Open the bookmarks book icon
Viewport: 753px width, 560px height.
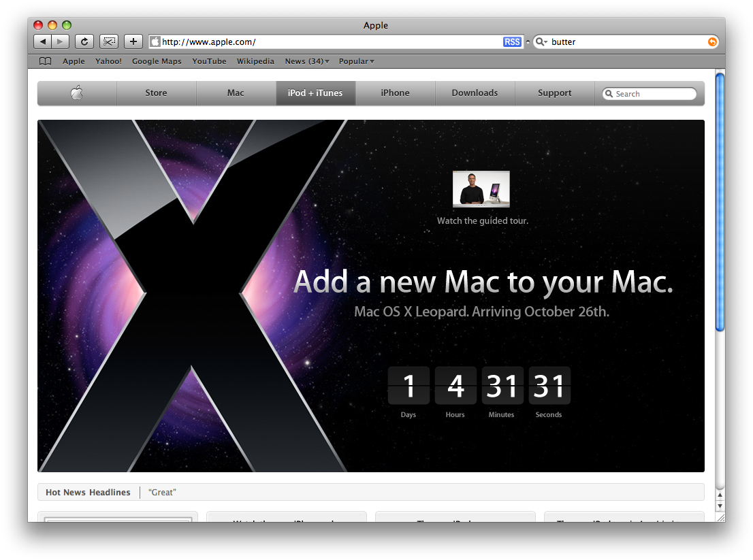point(45,61)
